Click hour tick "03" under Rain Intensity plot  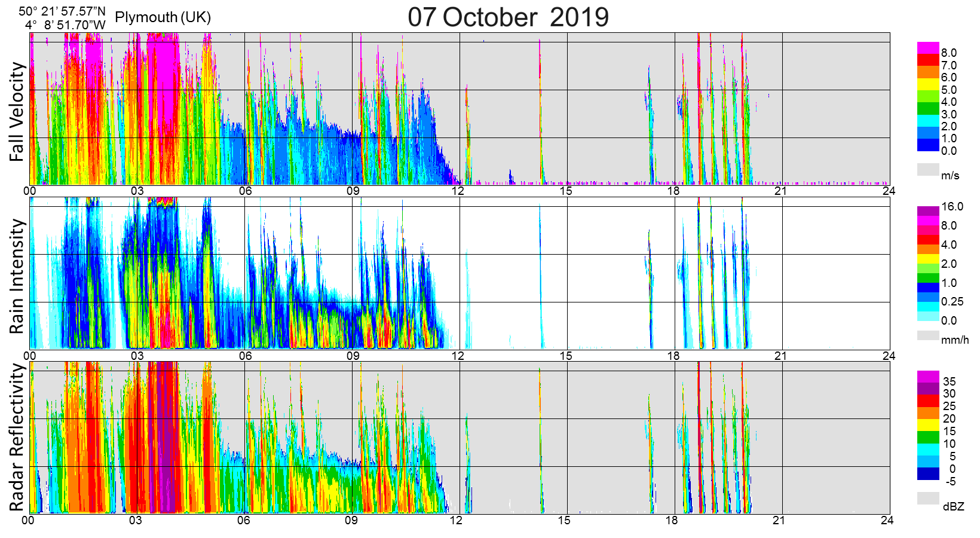[137, 356]
